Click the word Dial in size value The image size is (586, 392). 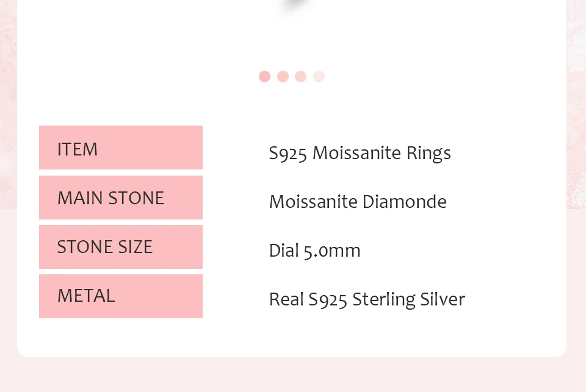[284, 251]
